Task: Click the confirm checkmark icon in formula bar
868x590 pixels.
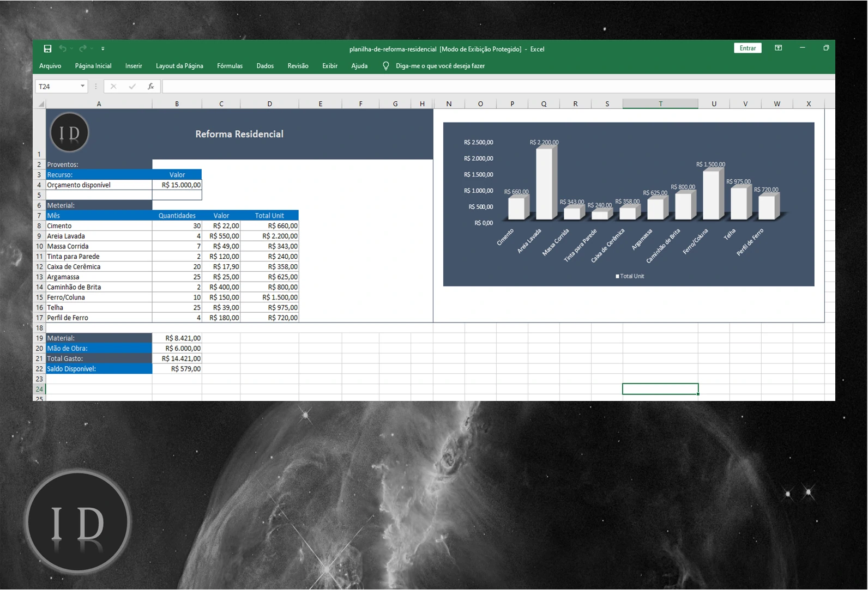Action: (132, 87)
